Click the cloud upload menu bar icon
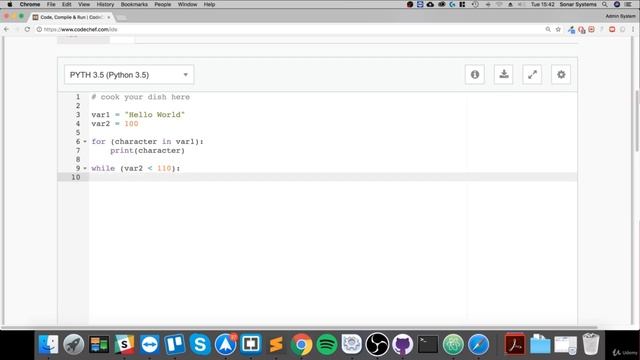The image size is (640, 360). 430,4
